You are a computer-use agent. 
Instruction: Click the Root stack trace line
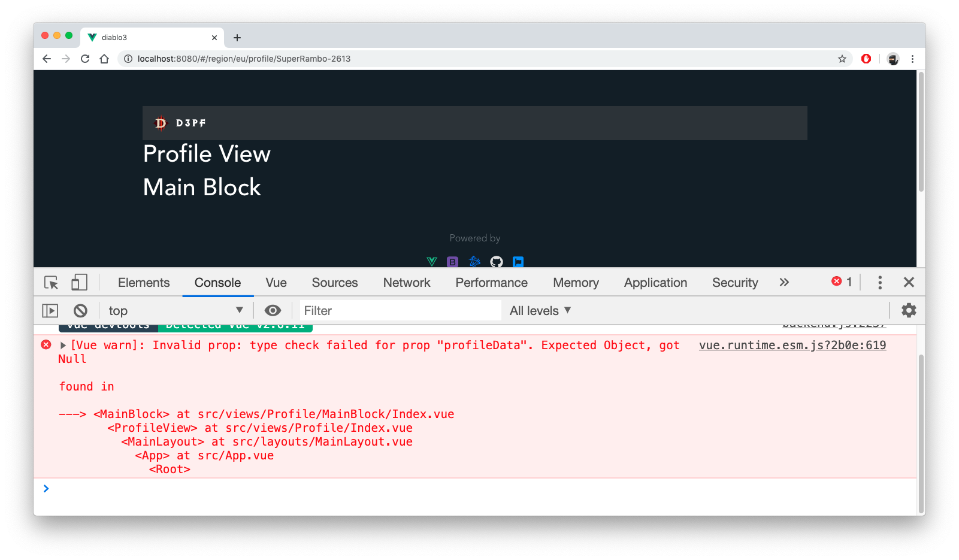pos(170,469)
